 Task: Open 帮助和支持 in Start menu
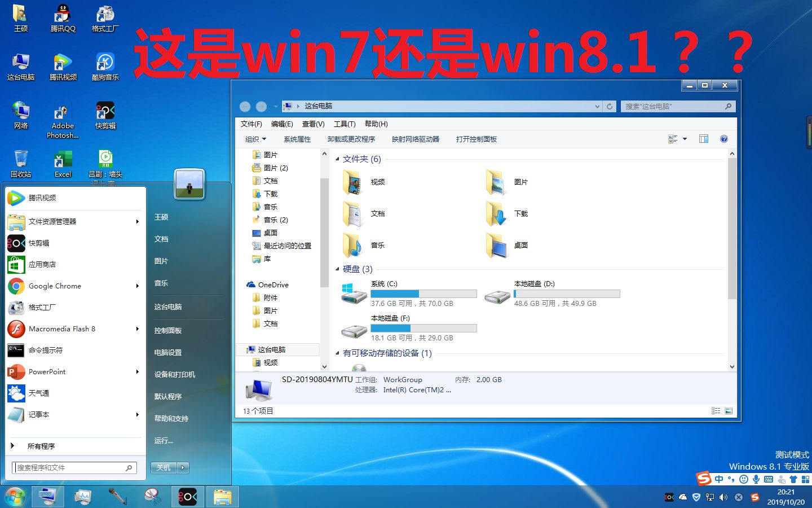[171, 418]
